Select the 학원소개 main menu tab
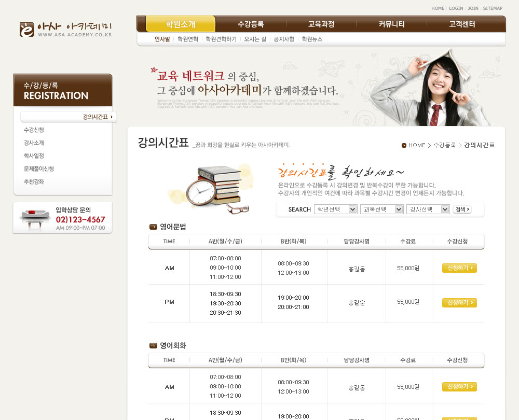519x420 pixels. (181, 24)
